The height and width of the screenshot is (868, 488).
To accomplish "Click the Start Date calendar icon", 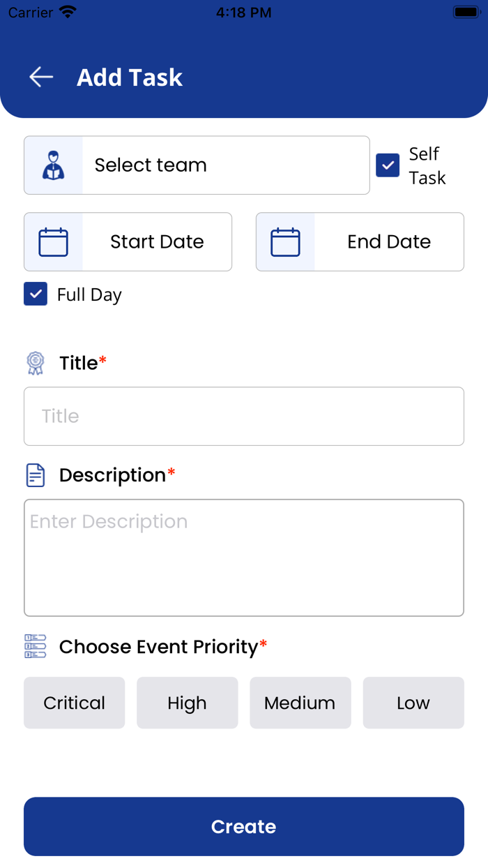I will pyautogui.click(x=54, y=242).
